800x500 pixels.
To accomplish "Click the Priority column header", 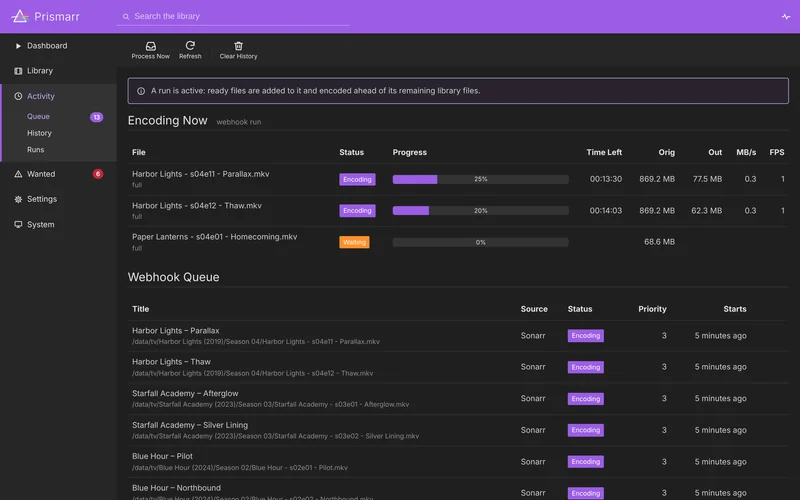I will coord(652,309).
